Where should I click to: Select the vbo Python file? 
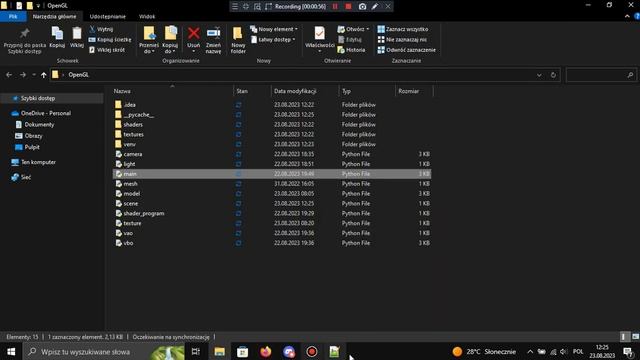coord(272,243)
